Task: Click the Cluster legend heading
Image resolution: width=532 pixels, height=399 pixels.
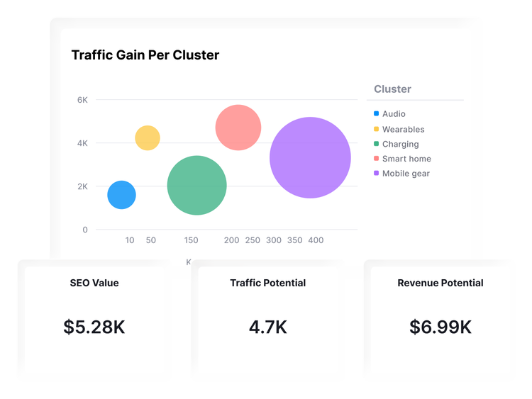Action: click(x=392, y=89)
